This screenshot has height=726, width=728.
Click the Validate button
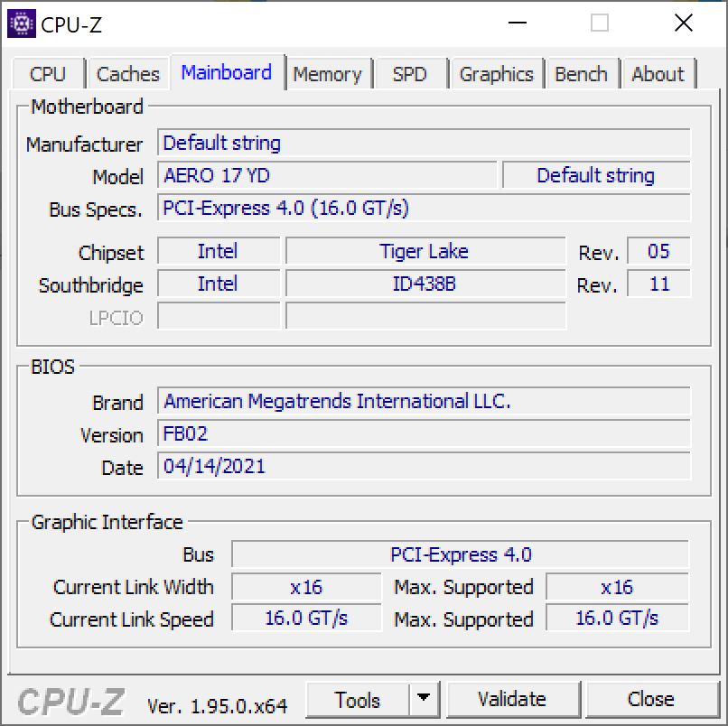click(x=512, y=700)
